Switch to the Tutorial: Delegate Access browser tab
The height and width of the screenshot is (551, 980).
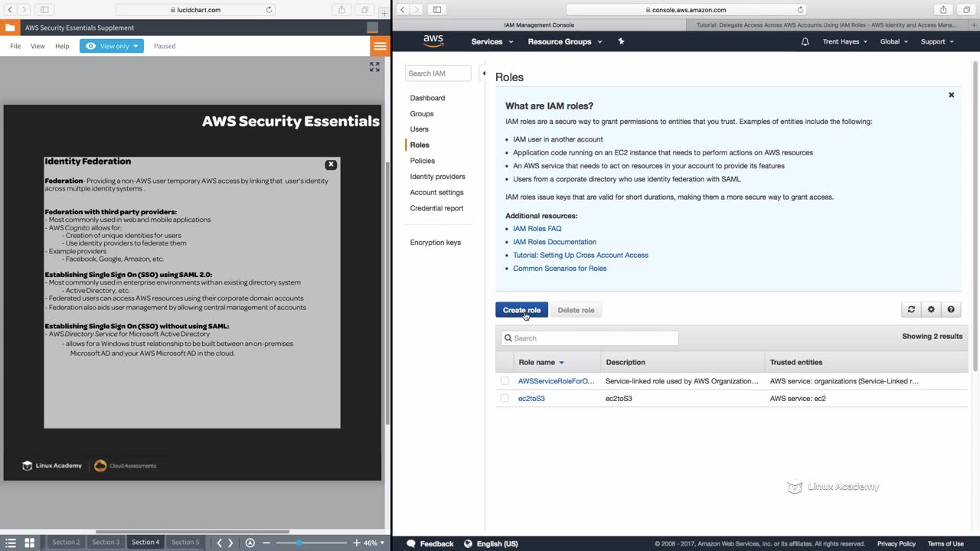(x=827, y=25)
